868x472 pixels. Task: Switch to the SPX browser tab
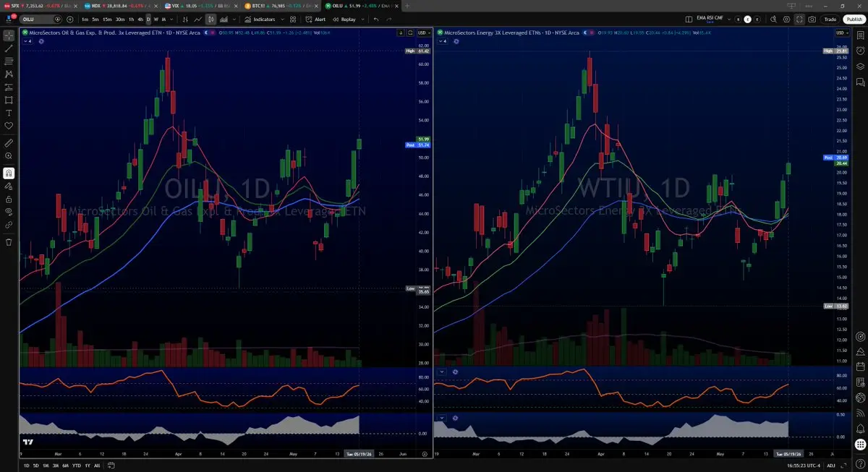[x=40, y=5]
